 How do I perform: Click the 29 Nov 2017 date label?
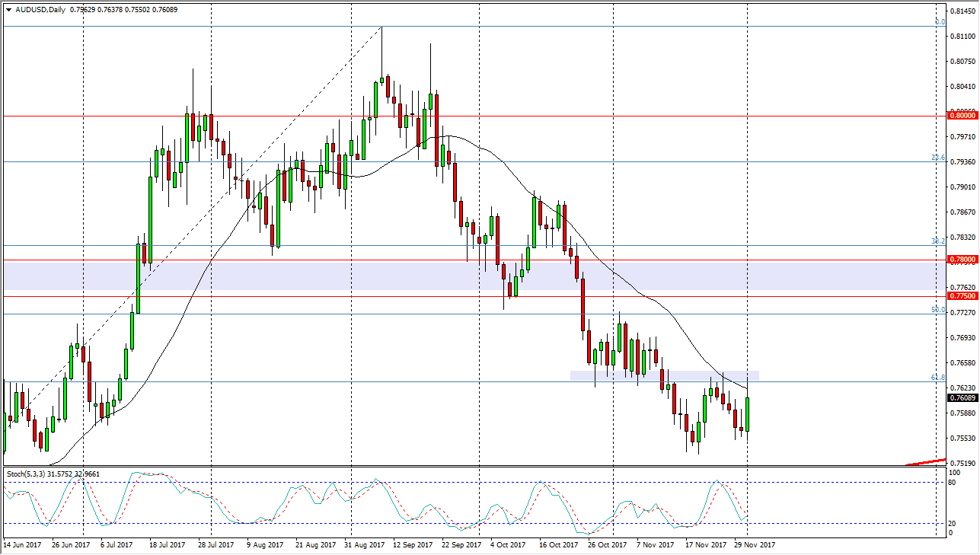point(754,545)
